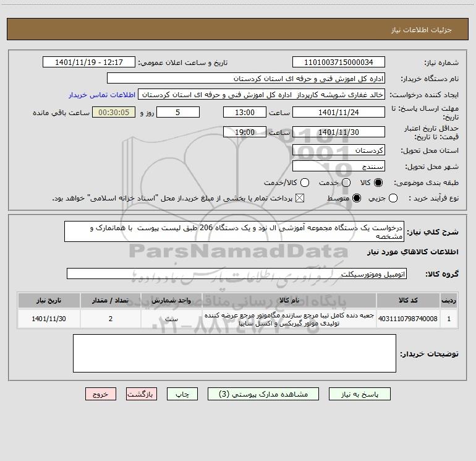Click the remaining days field showing 5
Screen dimensions: 476x461
click(178, 112)
